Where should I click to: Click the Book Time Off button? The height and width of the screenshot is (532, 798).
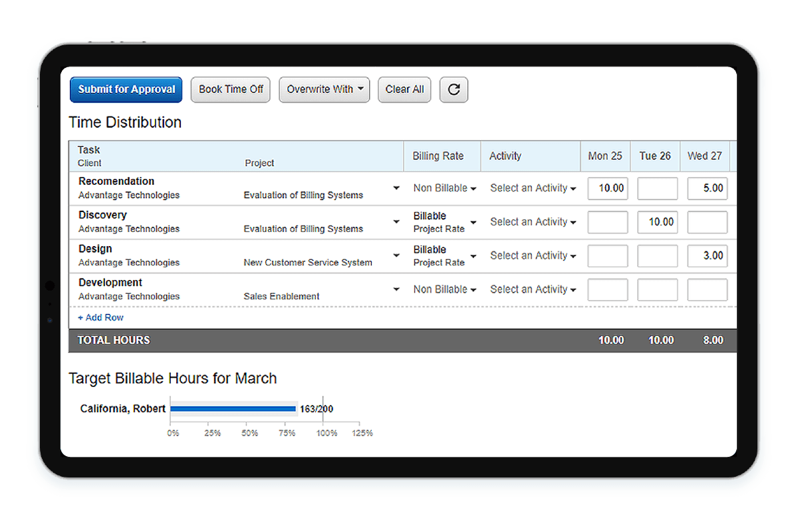[231, 90]
